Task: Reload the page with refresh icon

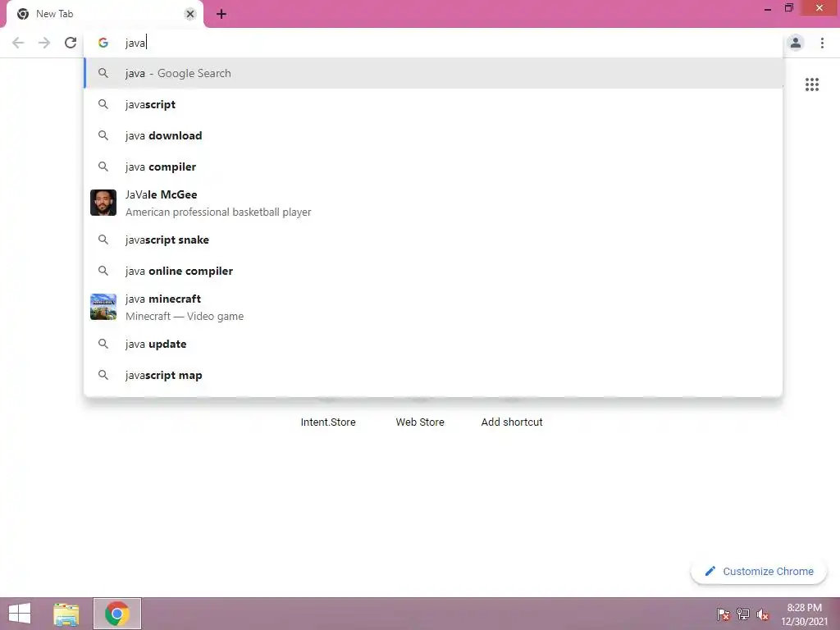Action: 71,43
